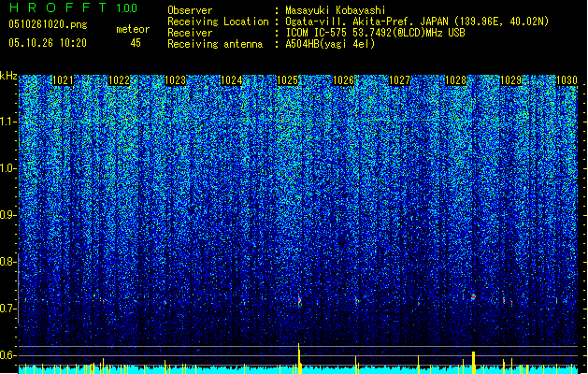Click the 0.6 frequency axis label

[7, 355]
